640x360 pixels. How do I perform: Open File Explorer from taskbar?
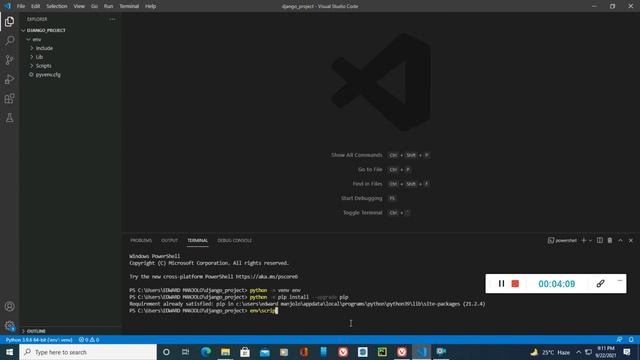pyautogui.click(x=225, y=352)
